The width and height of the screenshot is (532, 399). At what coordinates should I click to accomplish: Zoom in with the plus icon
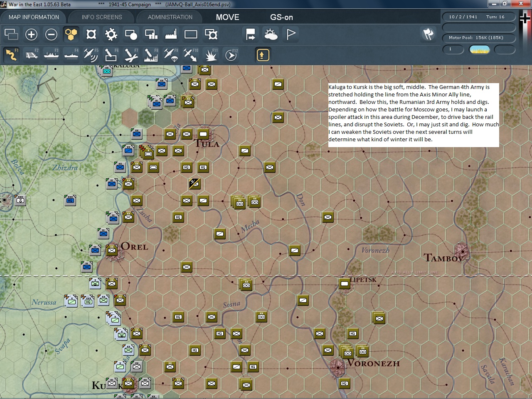pos(31,34)
